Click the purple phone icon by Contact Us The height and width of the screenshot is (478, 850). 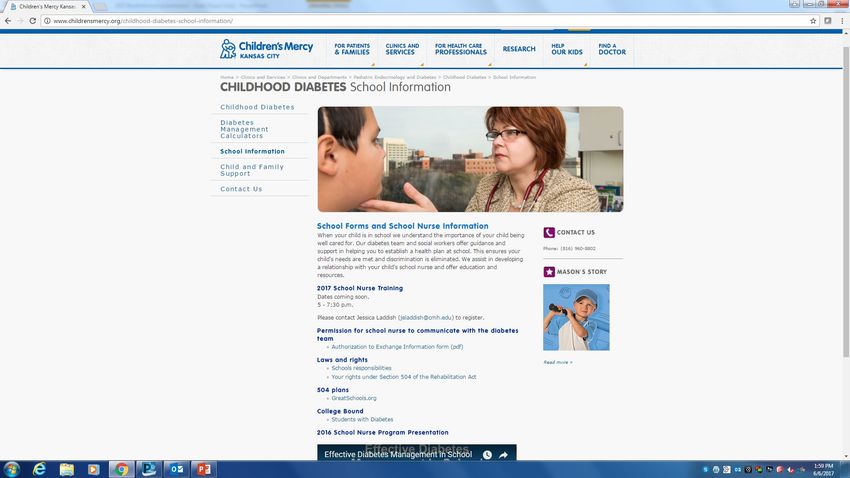(549, 232)
